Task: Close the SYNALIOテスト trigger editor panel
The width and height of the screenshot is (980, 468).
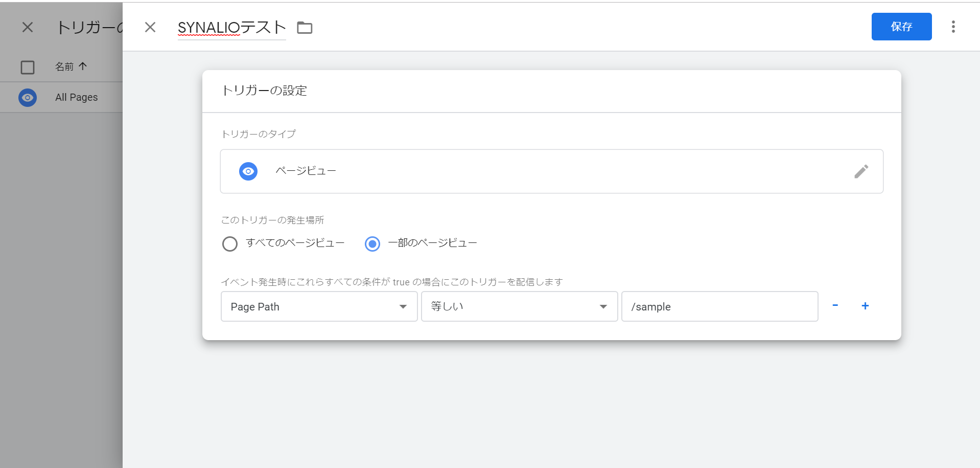Action: [x=150, y=27]
